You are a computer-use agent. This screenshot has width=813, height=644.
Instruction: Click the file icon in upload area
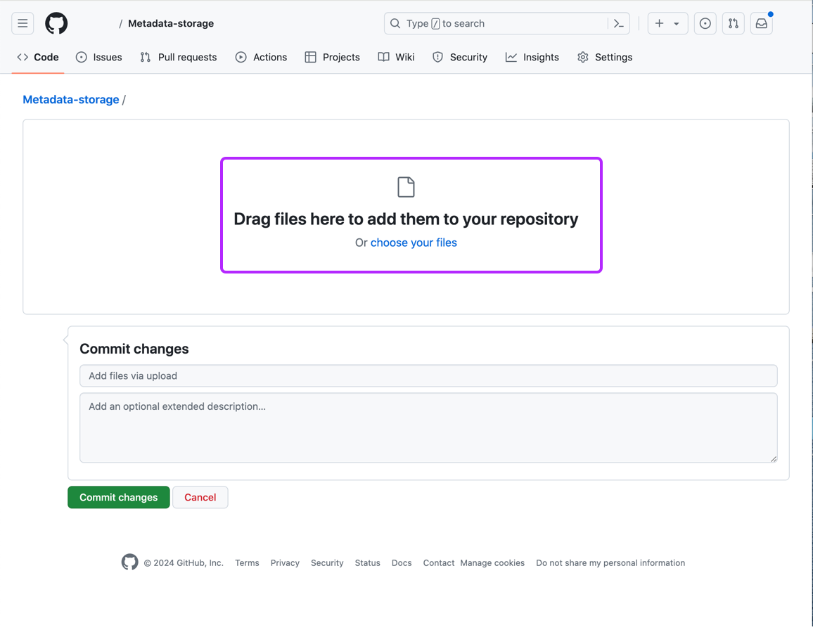point(406,187)
